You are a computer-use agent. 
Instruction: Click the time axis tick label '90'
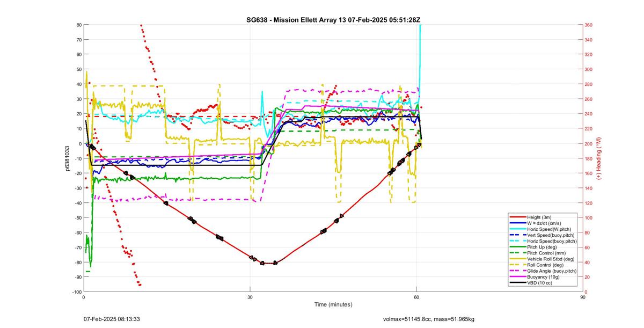582,296
